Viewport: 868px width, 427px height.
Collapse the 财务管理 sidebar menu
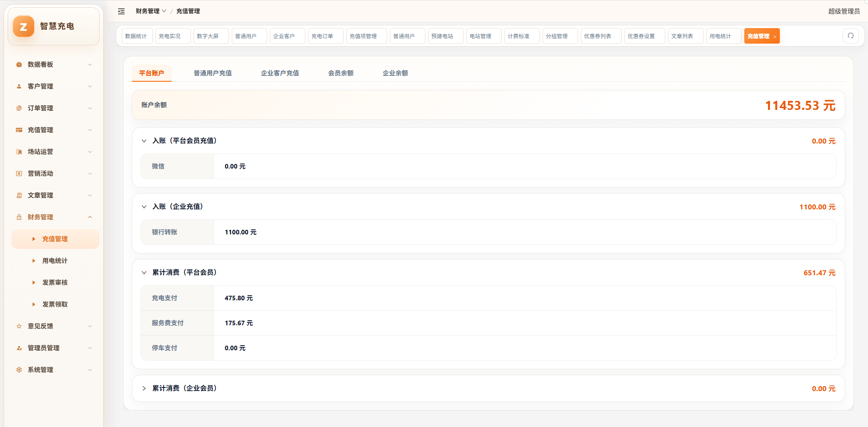tap(55, 217)
